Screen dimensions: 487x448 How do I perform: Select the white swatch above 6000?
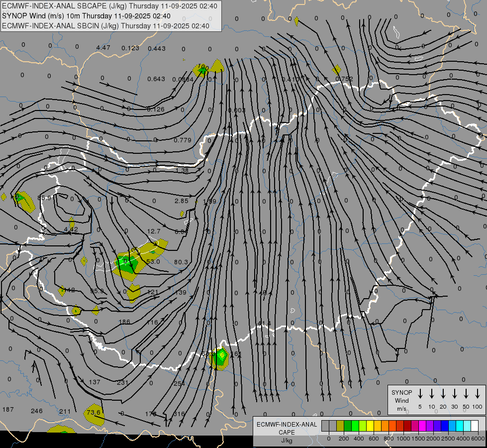pyautogui.click(x=474, y=426)
